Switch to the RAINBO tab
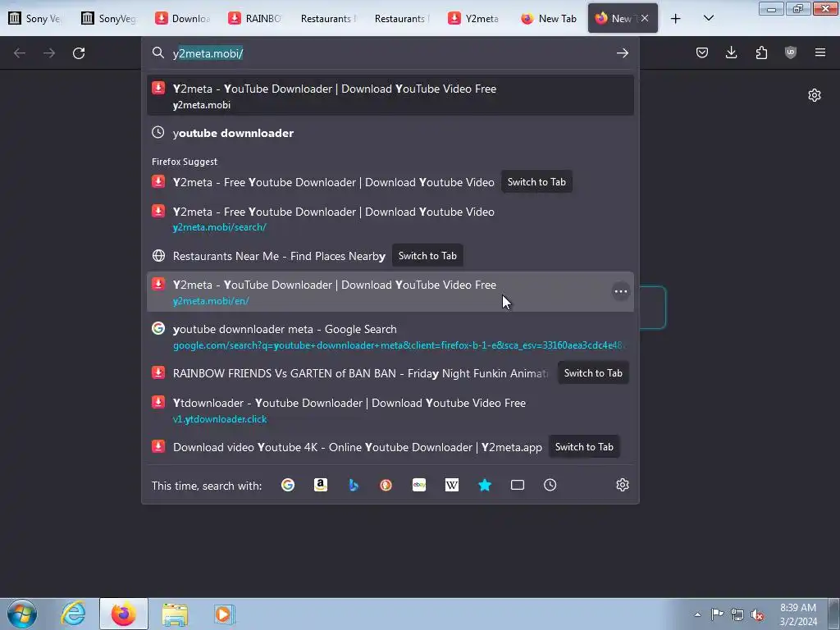This screenshot has width=840, height=630. [256, 18]
